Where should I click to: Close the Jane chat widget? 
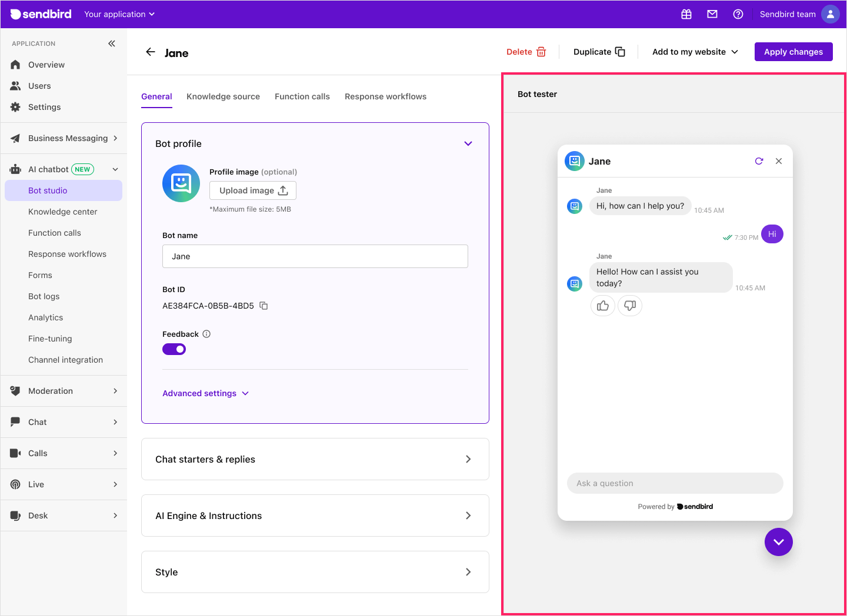coord(779,161)
